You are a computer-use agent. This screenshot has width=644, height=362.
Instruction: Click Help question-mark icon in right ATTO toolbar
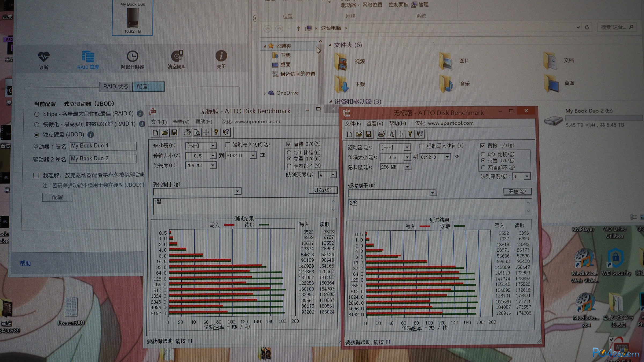pos(410,134)
